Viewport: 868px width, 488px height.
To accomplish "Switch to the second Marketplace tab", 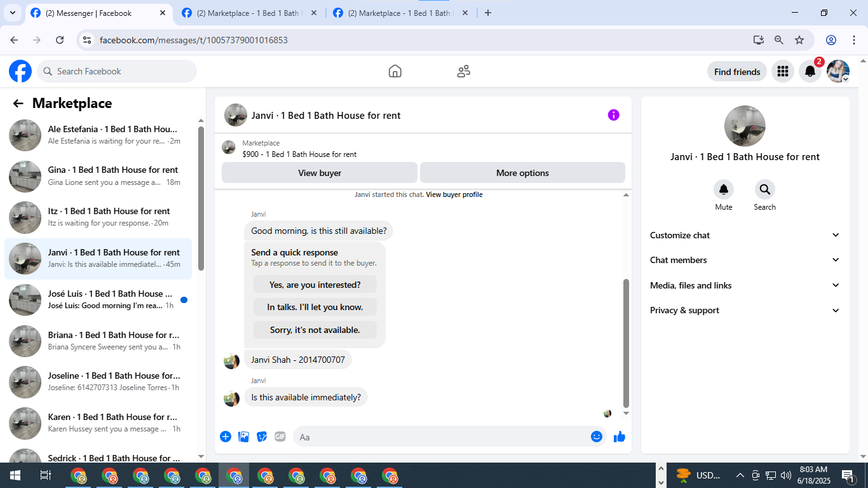I will tap(250, 13).
